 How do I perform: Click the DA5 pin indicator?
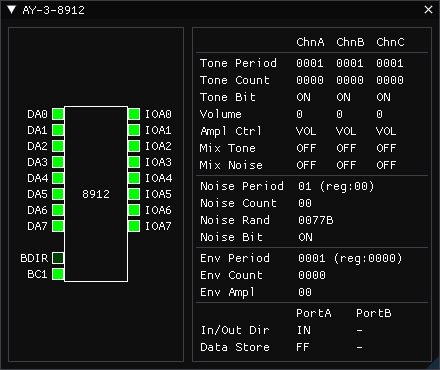coord(58,194)
